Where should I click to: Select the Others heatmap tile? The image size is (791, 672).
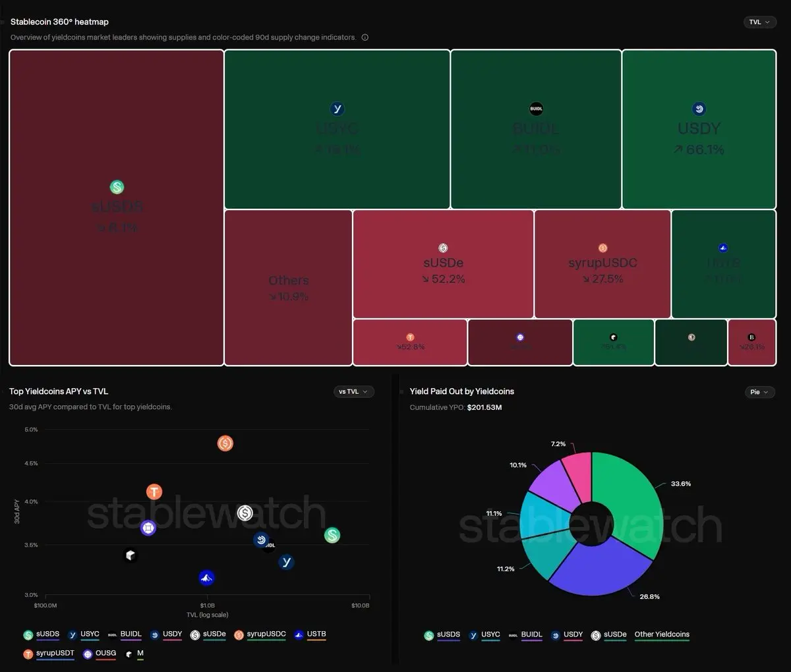point(289,288)
